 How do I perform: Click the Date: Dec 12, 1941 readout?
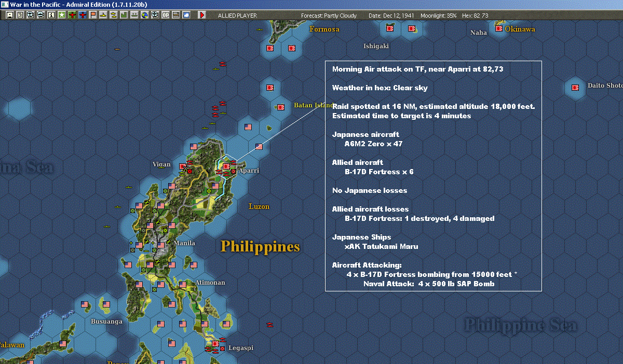tap(391, 16)
